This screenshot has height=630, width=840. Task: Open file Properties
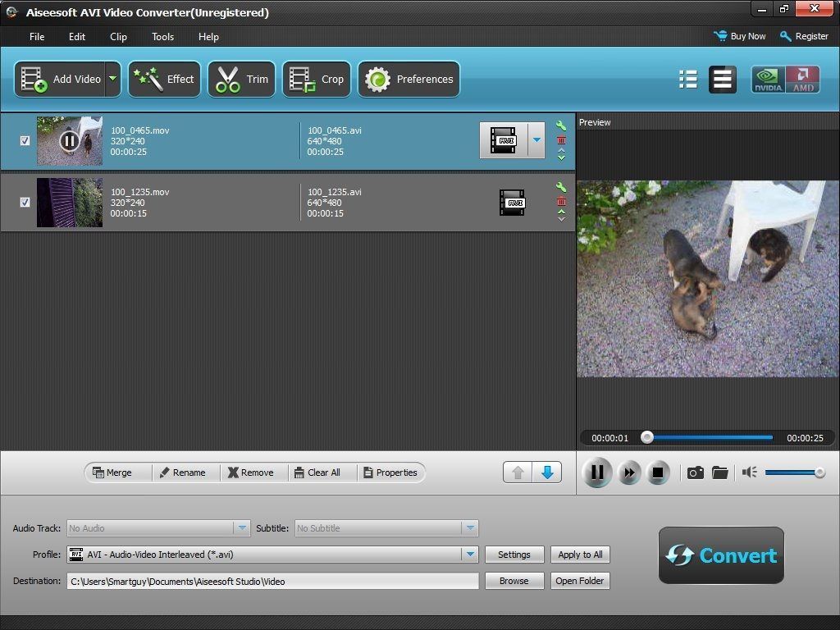coord(390,472)
